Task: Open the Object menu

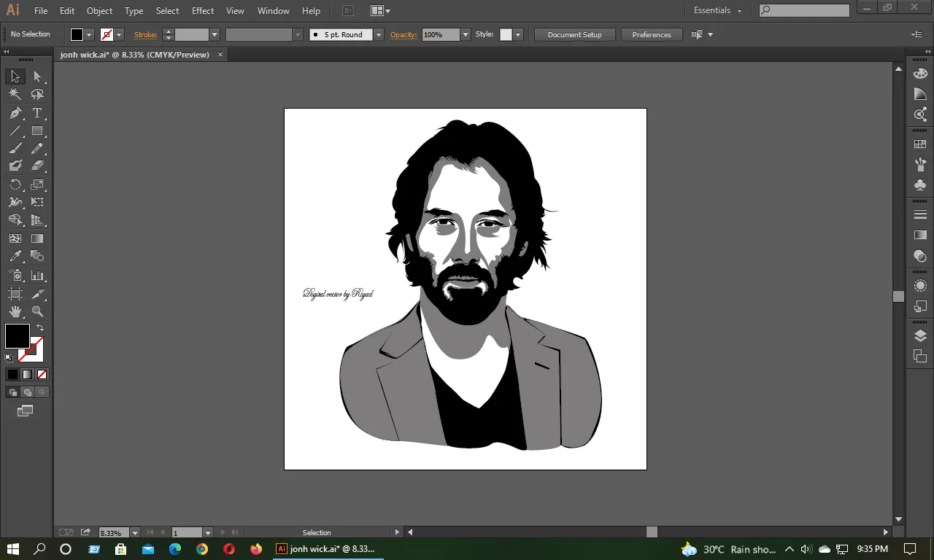Action: [99, 11]
